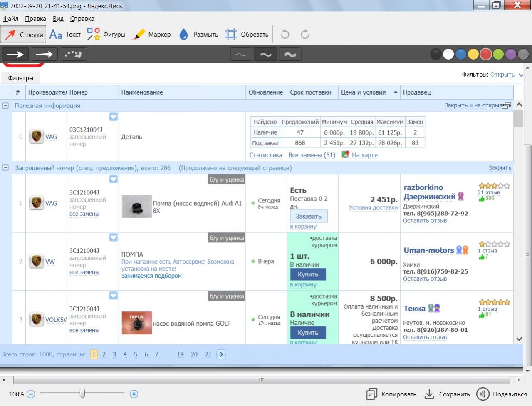Click the Поделиться button

[x=502, y=394]
